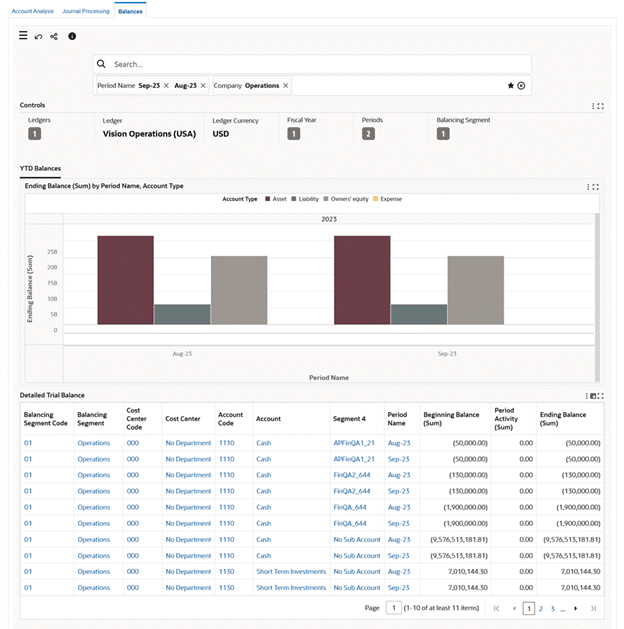Toggle Expense legend swatch

pyautogui.click(x=375, y=199)
